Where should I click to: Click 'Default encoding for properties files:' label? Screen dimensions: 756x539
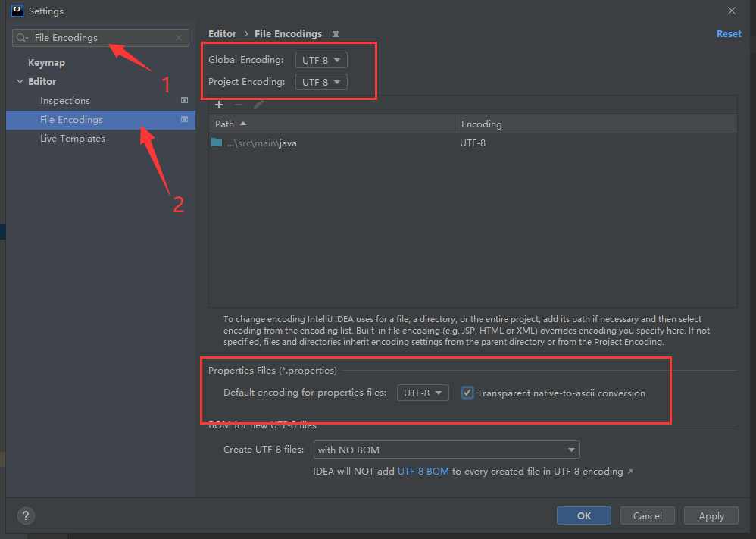click(305, 392)
